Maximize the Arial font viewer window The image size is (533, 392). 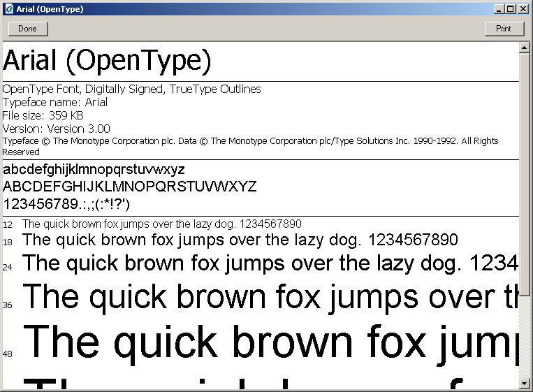(x=510, y=9)
